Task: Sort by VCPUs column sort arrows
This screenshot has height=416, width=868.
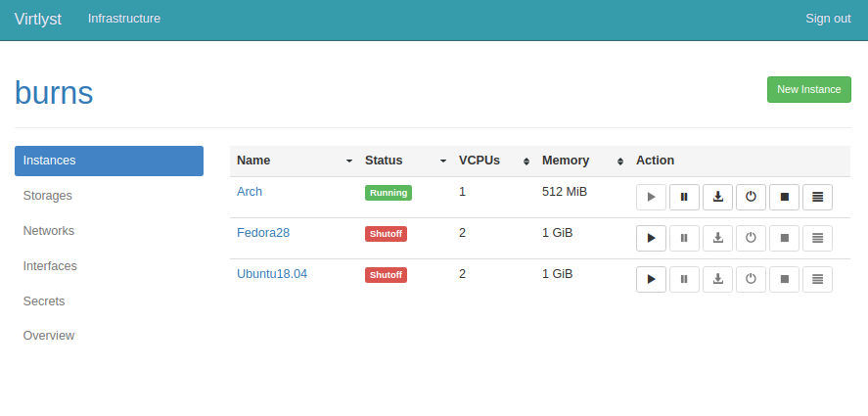Action: pos(526,161)
